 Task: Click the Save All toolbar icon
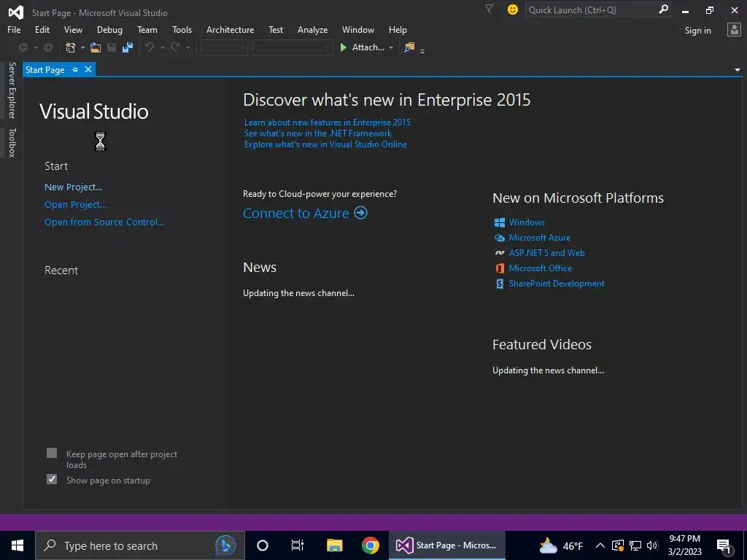point(128,47)
